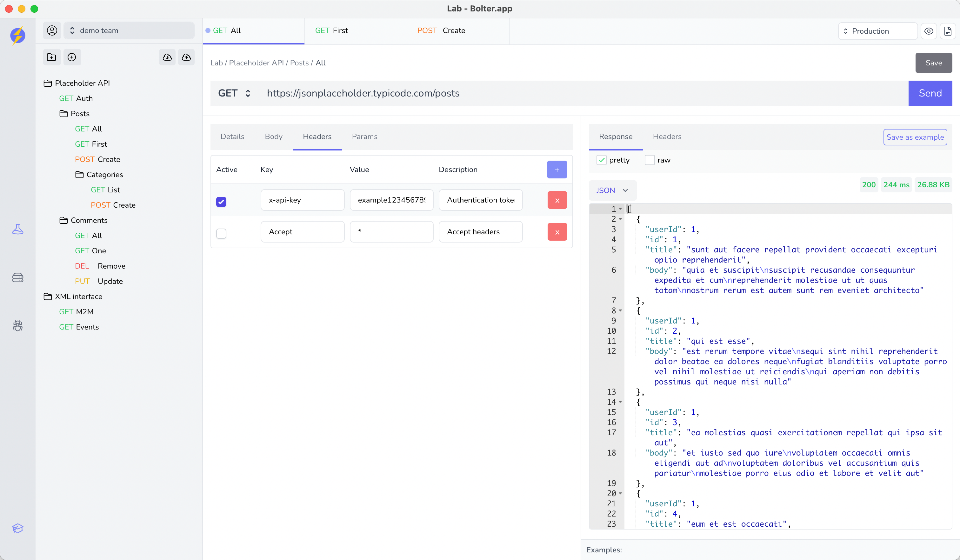Click the XML interface folder icon
This screenshot has width=960, height=560.
48,297
